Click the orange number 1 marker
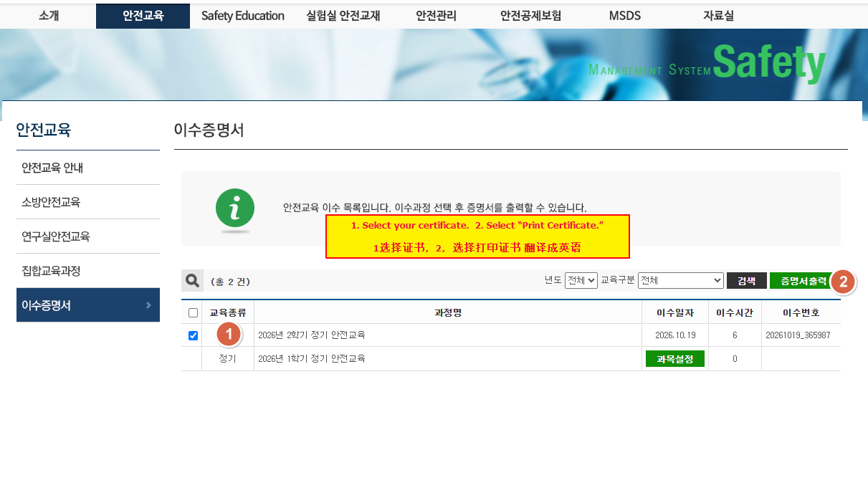Viewport: 868px width, 498px height. tap(229, 333)
